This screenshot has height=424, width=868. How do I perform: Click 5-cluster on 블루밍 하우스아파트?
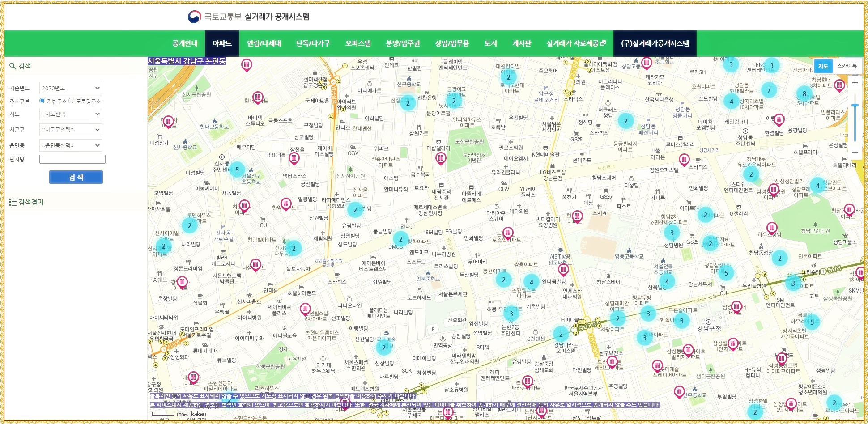click(x=812, y=322)
